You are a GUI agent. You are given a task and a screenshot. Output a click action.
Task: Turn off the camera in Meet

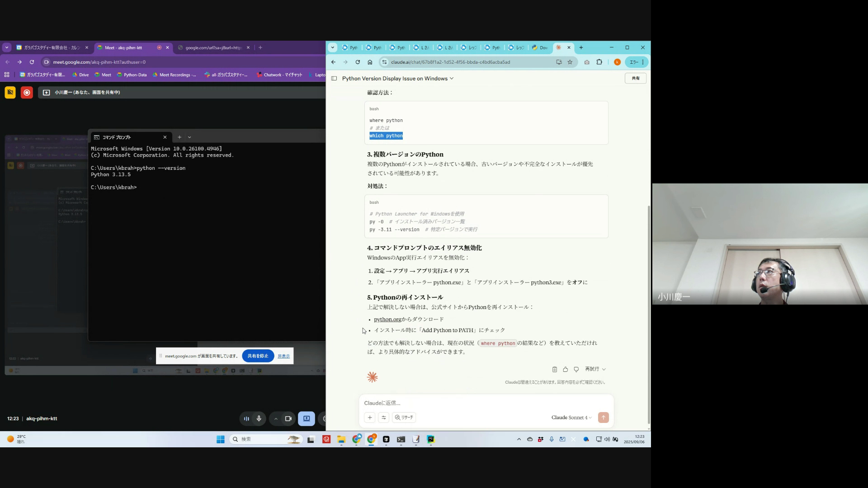click(288, 418)
